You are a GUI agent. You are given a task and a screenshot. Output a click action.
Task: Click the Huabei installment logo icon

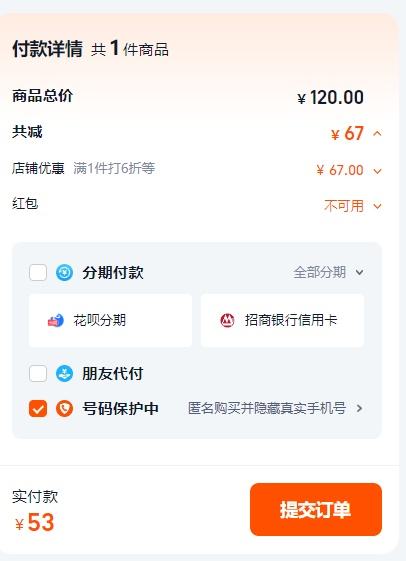[56, 320]
